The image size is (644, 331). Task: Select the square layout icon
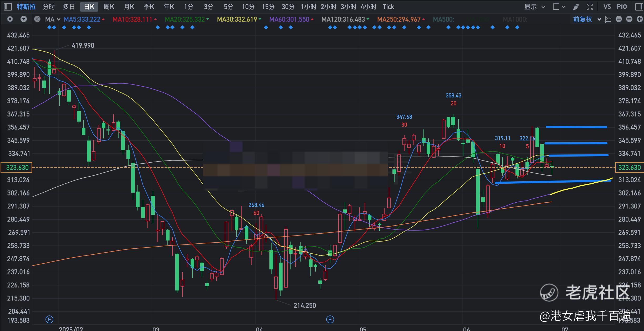pyautogui.click(x=556, y=7)
